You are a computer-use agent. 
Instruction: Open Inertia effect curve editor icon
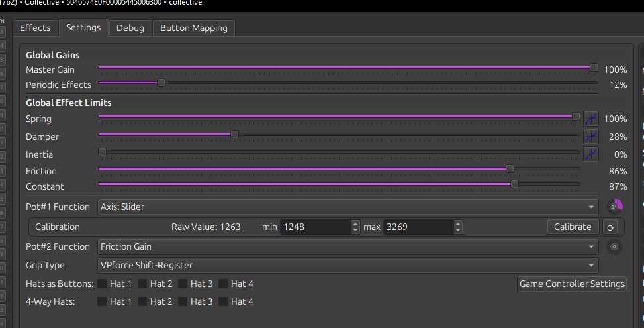point(591,154)
